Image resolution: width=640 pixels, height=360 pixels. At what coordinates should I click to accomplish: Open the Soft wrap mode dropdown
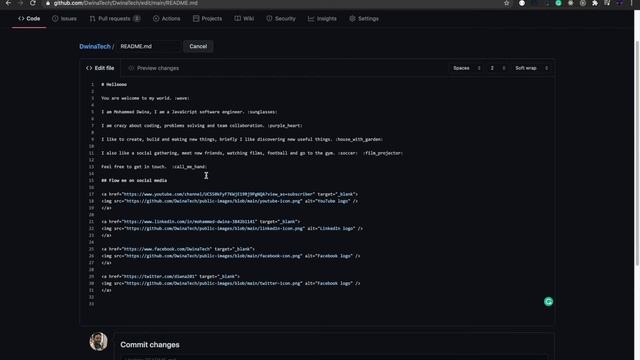tap(531, 68)
